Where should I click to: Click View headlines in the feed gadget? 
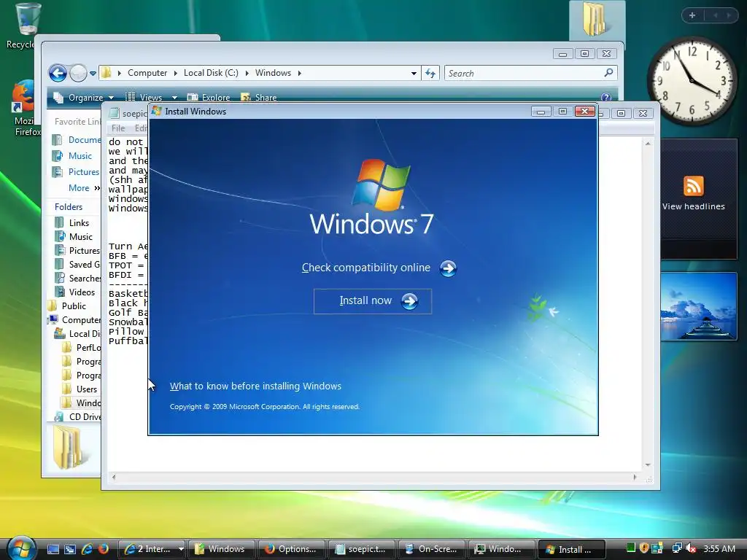click(x=693, y=206)
